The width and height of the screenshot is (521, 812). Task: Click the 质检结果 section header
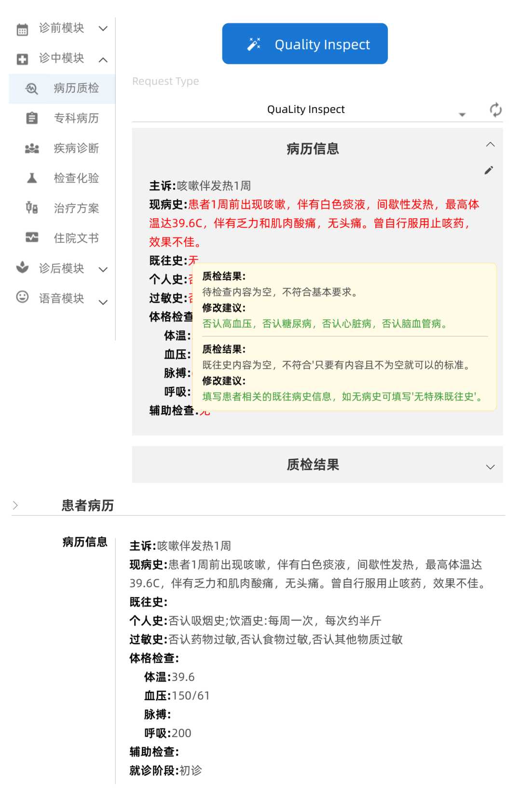tap(317, 464)
